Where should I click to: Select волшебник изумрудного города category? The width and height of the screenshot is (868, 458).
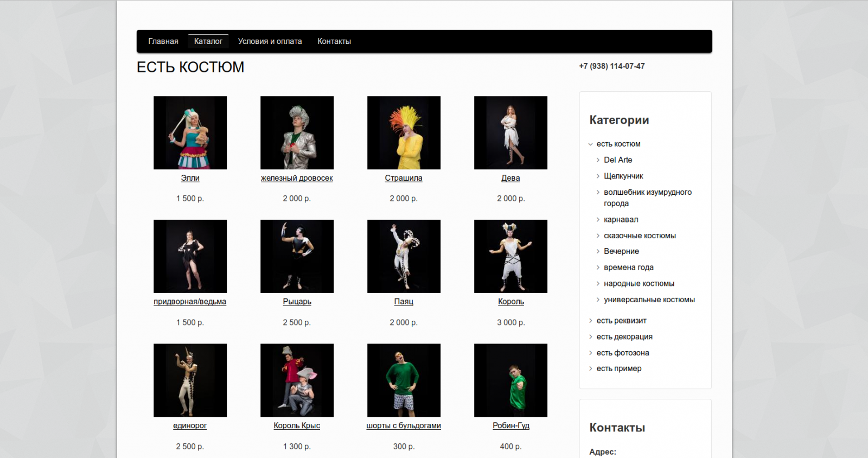click(648, 198)
